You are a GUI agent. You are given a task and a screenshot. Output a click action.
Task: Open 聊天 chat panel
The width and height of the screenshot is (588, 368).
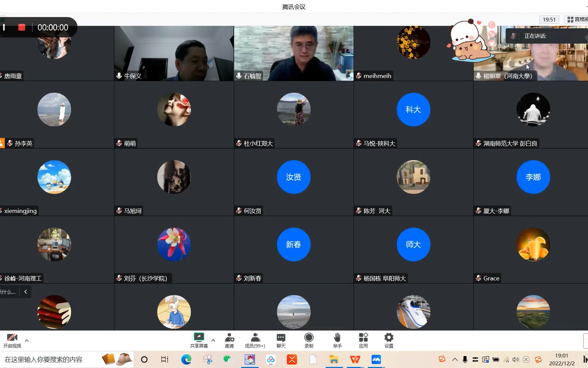[x=281, y=340]
